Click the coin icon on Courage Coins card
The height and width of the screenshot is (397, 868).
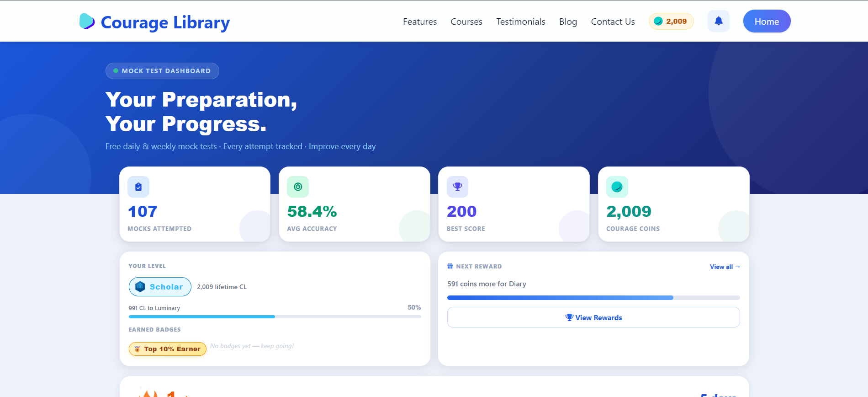tap(617, 187)
